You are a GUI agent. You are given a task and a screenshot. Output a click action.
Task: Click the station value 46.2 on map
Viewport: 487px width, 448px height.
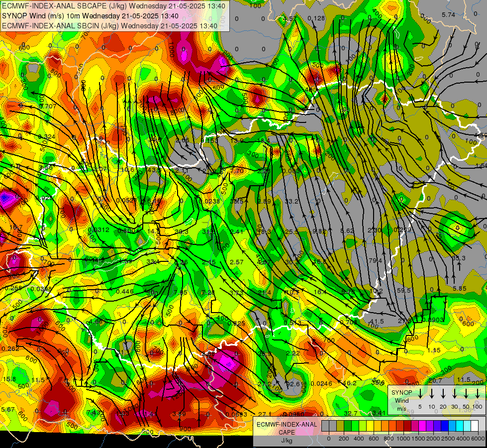point(350,383)
